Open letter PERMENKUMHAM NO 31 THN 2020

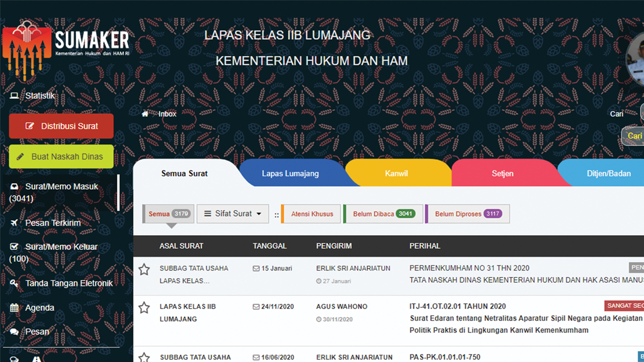469,268
